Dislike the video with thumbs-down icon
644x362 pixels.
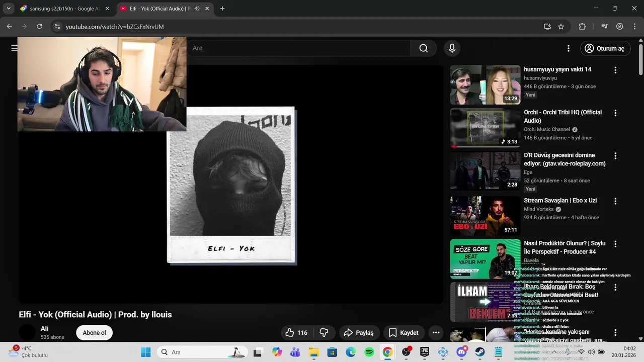click(x=324, y=333)
